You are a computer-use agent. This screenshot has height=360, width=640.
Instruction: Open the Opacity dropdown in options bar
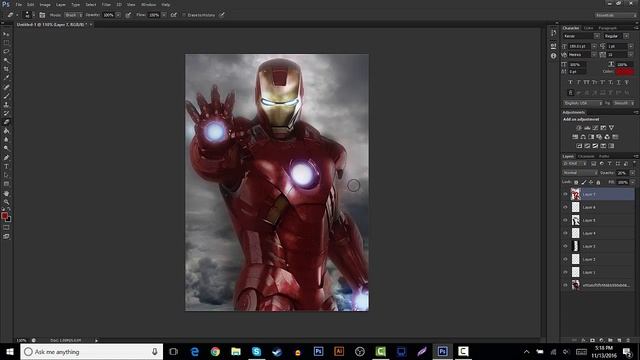pos(118,15)
